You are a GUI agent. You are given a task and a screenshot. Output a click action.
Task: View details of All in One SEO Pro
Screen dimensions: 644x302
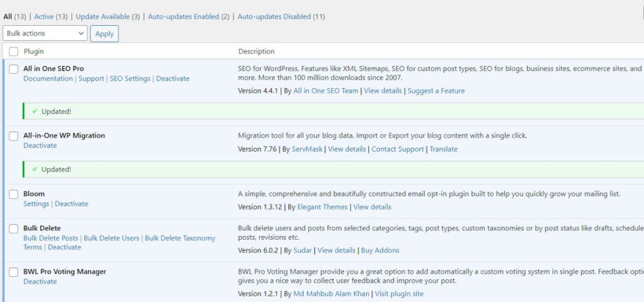[383, 91]
